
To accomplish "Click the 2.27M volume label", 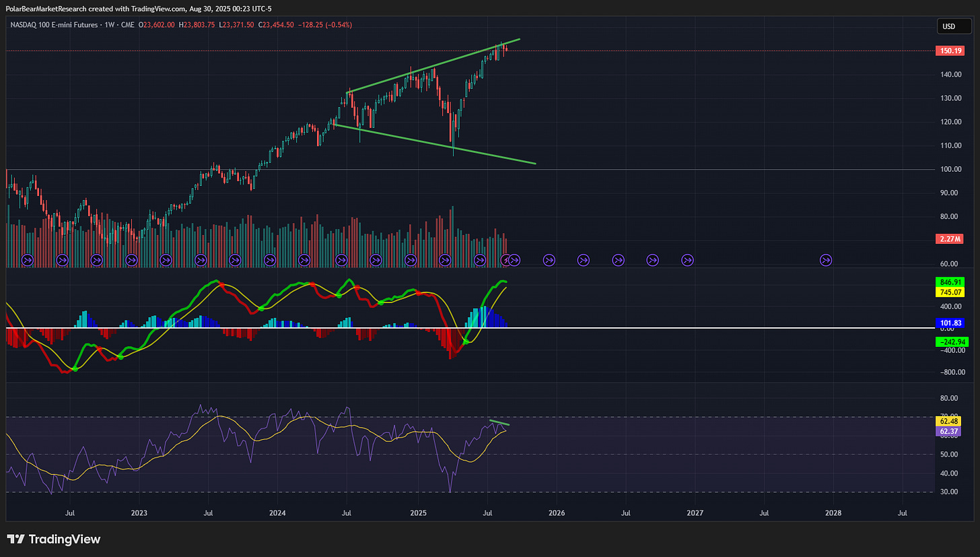I will (x=950, y=239).
